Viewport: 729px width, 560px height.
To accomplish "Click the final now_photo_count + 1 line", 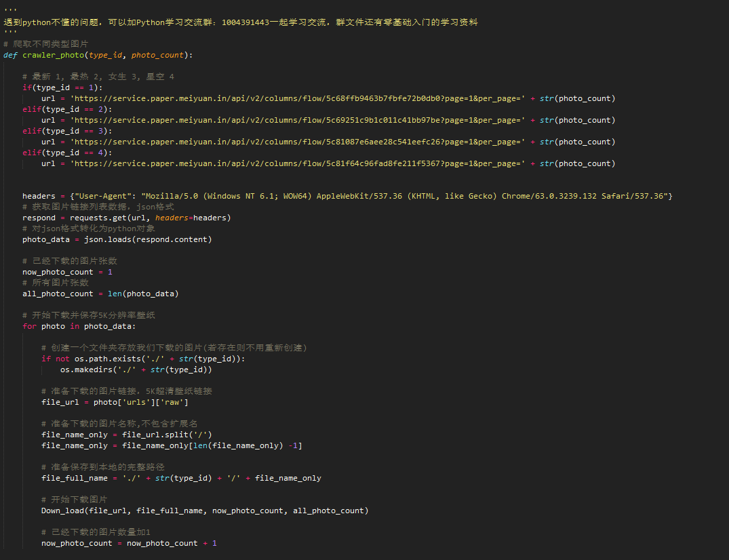I will 129,543.
